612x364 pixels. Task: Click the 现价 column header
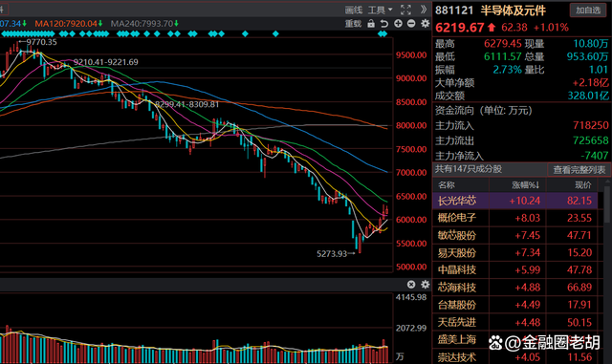point(582,184)
